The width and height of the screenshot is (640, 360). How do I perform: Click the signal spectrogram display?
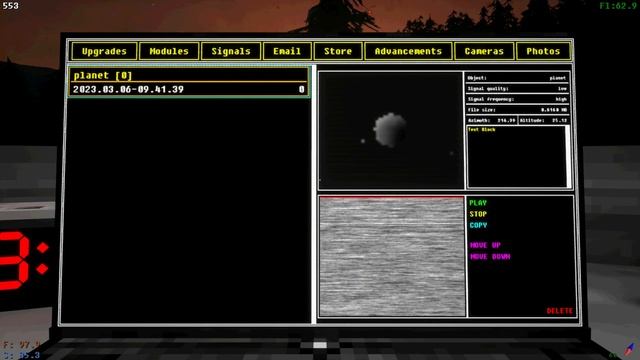392,256
